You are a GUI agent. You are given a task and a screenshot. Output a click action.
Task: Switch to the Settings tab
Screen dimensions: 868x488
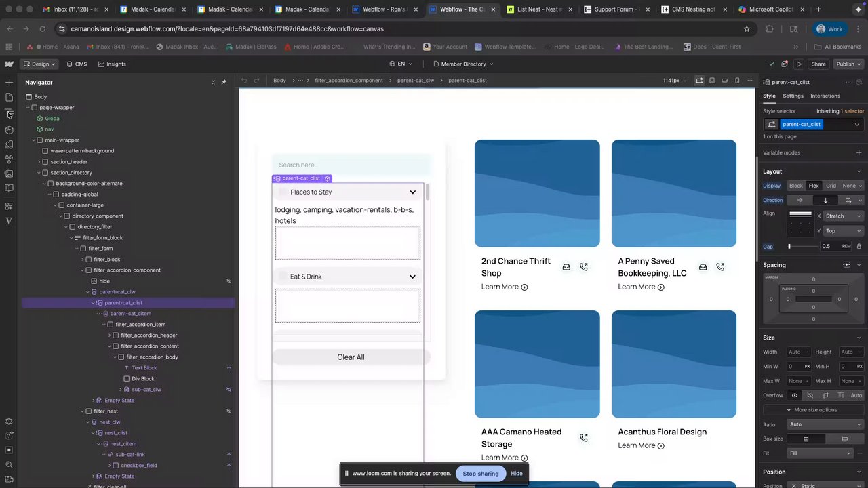point(793,96)
